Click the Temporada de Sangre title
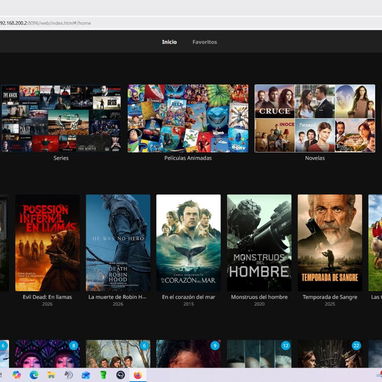Screen dimensions: 382x382 (330, 297)
